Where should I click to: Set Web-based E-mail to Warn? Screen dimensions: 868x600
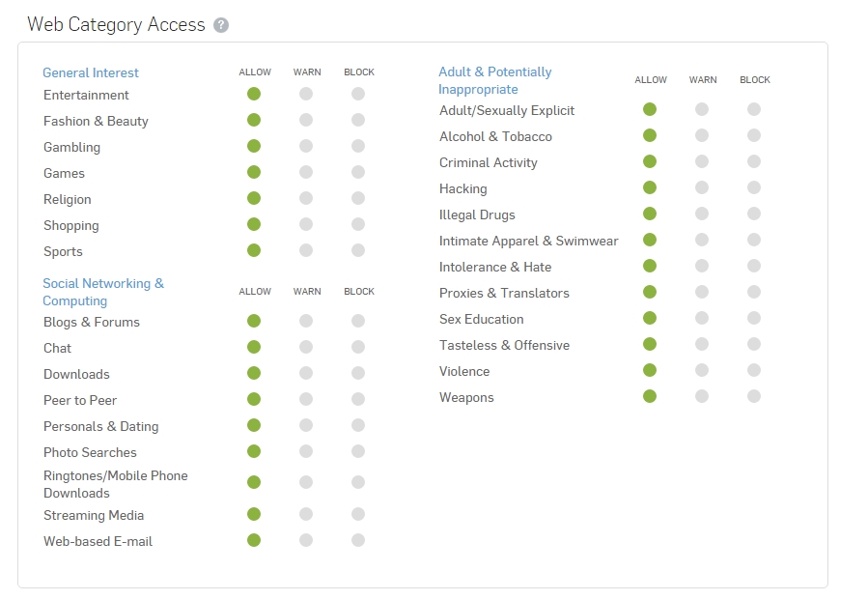pyautogui.click(x=306, y=540)
